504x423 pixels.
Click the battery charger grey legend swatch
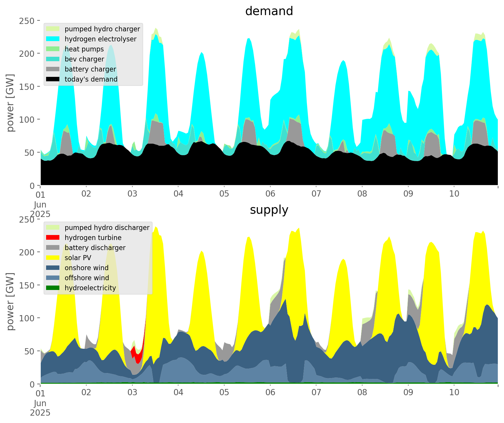(x=53, y=69)
